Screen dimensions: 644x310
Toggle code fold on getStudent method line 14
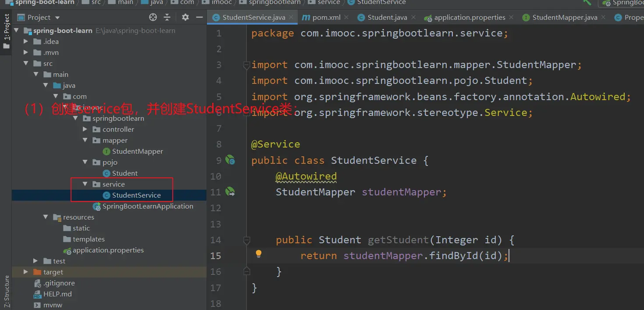click(247, 240)
